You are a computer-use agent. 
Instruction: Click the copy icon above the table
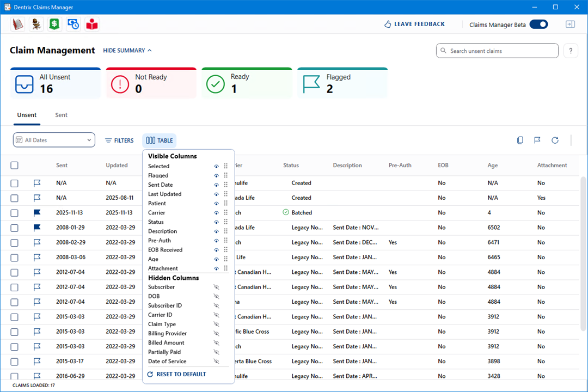520,140
